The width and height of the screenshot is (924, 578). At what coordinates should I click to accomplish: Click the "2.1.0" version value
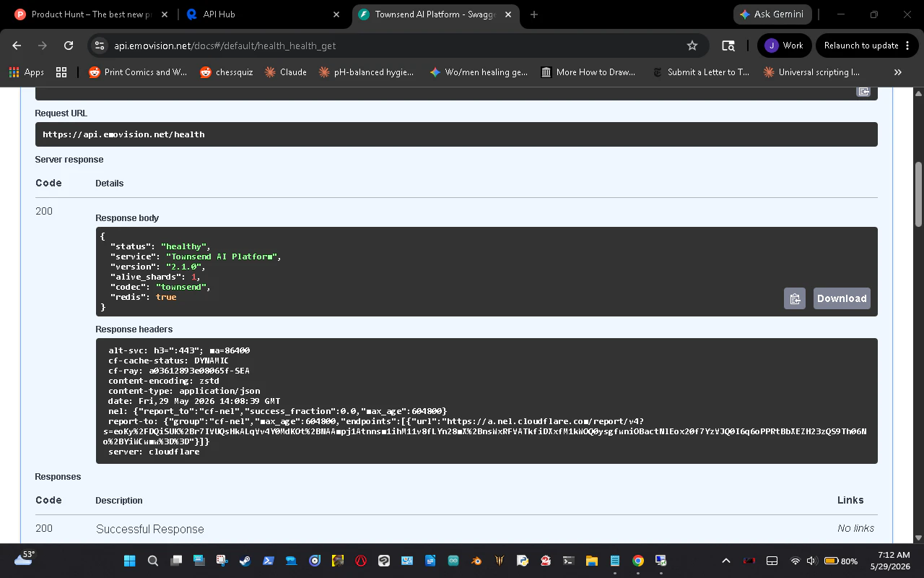[x=183, y=267]
